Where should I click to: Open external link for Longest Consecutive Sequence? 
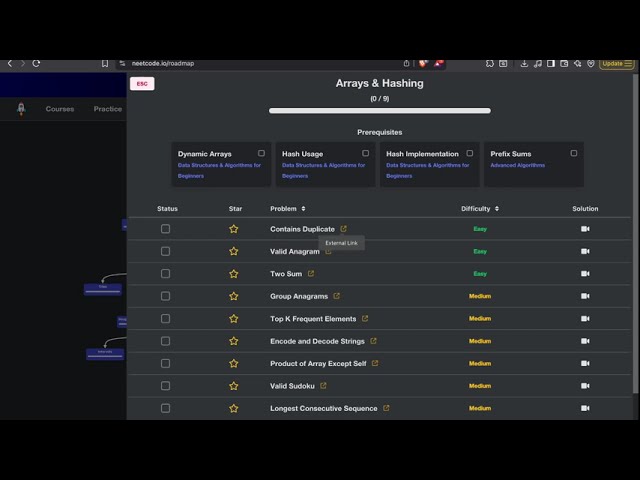tap(386, 408)
